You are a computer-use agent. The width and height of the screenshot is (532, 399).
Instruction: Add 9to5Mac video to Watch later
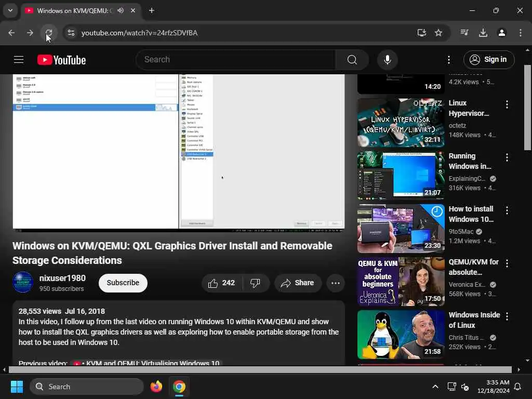436,212
